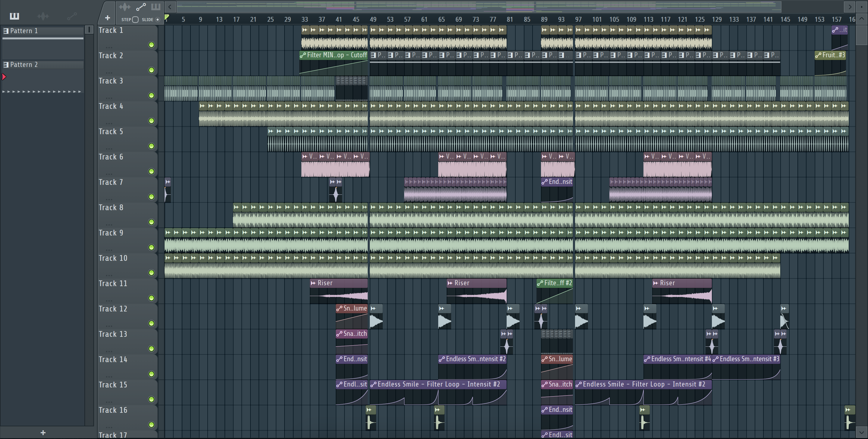
Task: Click the plus button below the pattern list
Action: 43,433
